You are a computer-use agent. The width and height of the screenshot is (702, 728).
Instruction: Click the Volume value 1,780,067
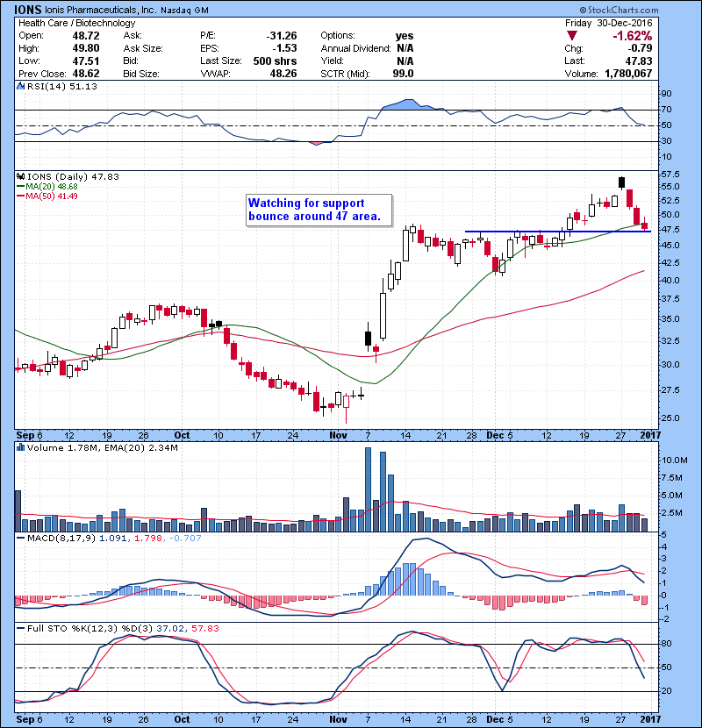point(628,74)
